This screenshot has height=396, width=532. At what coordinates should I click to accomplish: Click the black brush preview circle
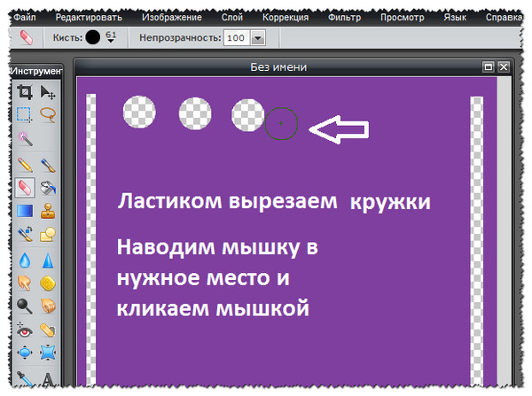pyautogui.click(x=92, y=37)
